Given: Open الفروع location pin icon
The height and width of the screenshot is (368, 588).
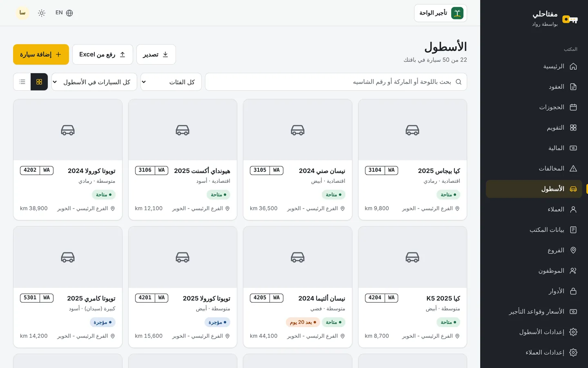Looking at the screenshot, I should [573, 250].
